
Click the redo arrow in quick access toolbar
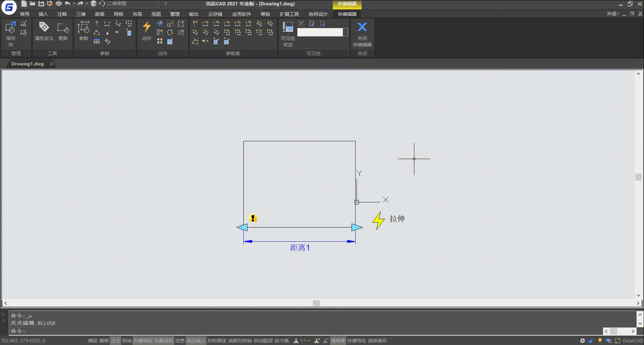(81, 4)
